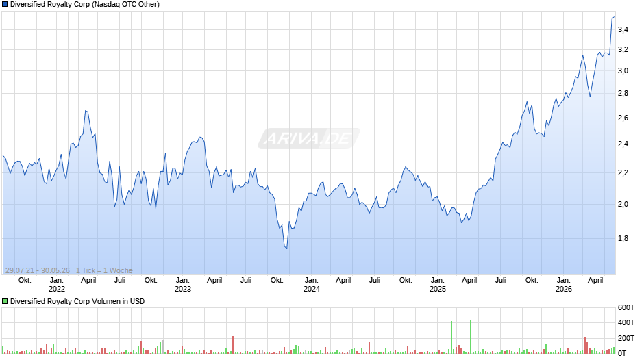Viewport: 644px width, 360px height.
Task: Click the '1 Tick = 1 Woche' text
Action: pyautogui.click(x=104, y=270)
